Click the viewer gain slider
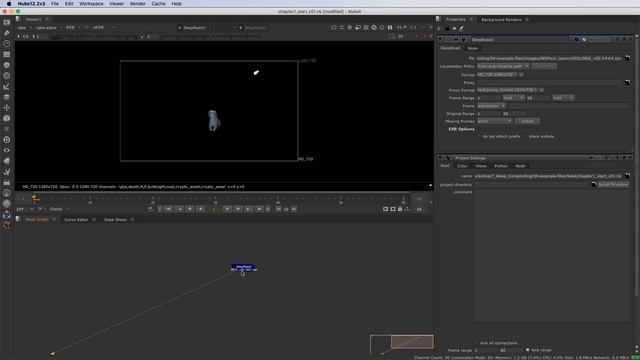Viewport: 640px width, 360px height. coord(93,37)
